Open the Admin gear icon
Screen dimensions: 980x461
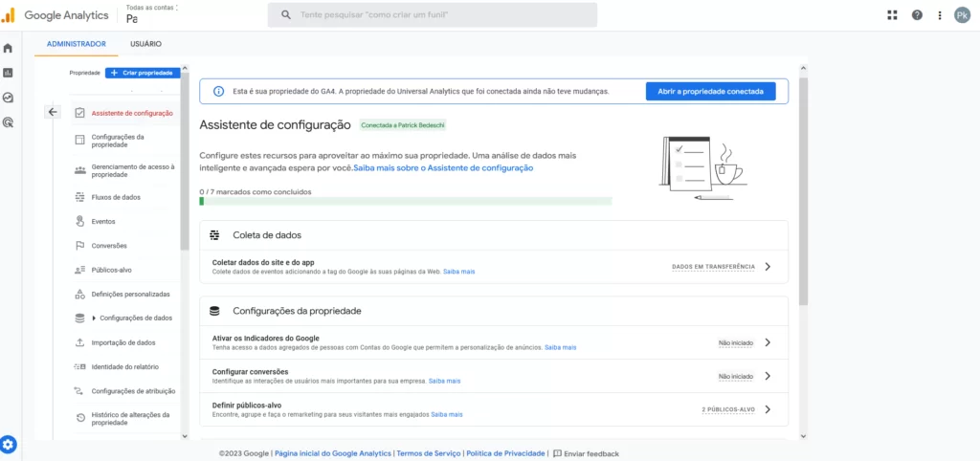(9, 445)
